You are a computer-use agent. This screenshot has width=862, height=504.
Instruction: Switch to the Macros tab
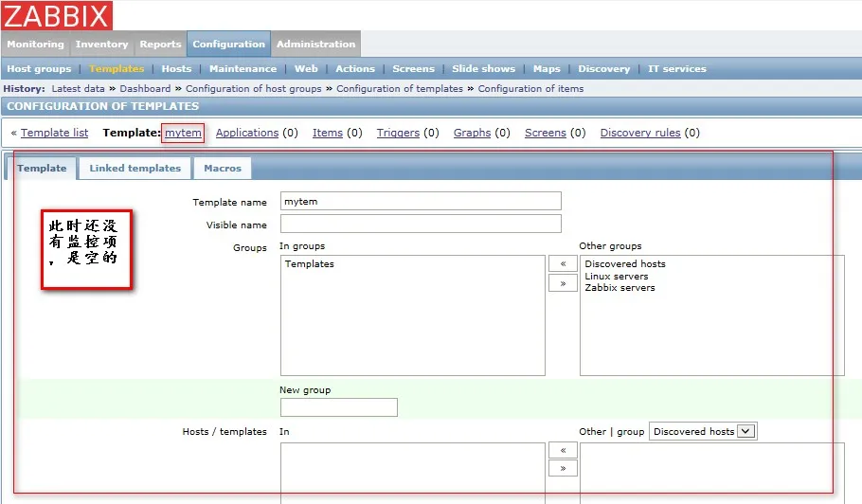coord(223,169)
